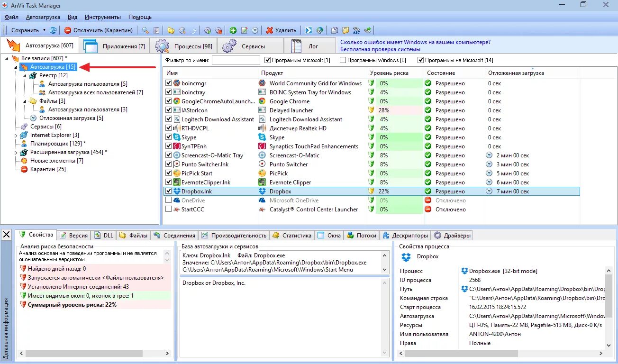Click the clock delayed-startup toolbar icon
The image size is (618, 364).
[x=255, y=30]
